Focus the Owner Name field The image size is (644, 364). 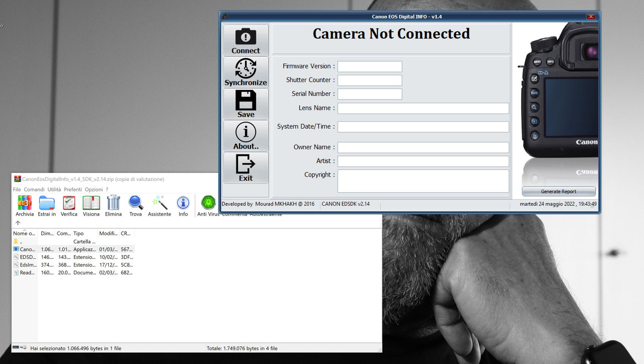423,147
